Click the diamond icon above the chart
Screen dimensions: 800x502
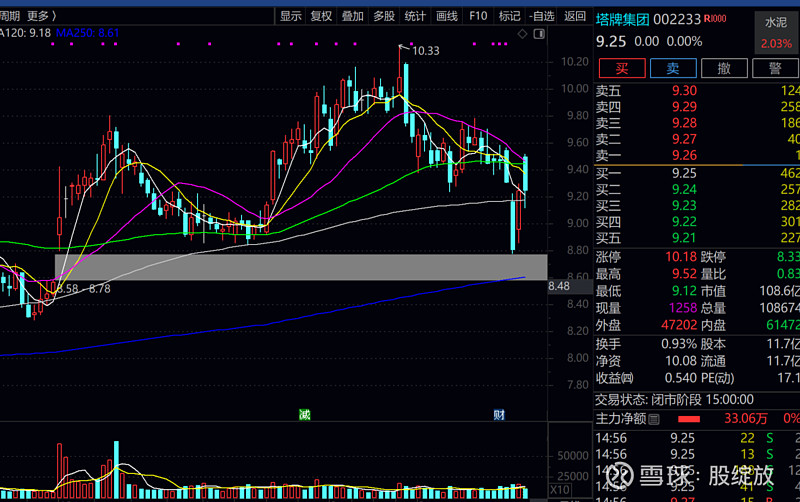[x=522, y=34]
